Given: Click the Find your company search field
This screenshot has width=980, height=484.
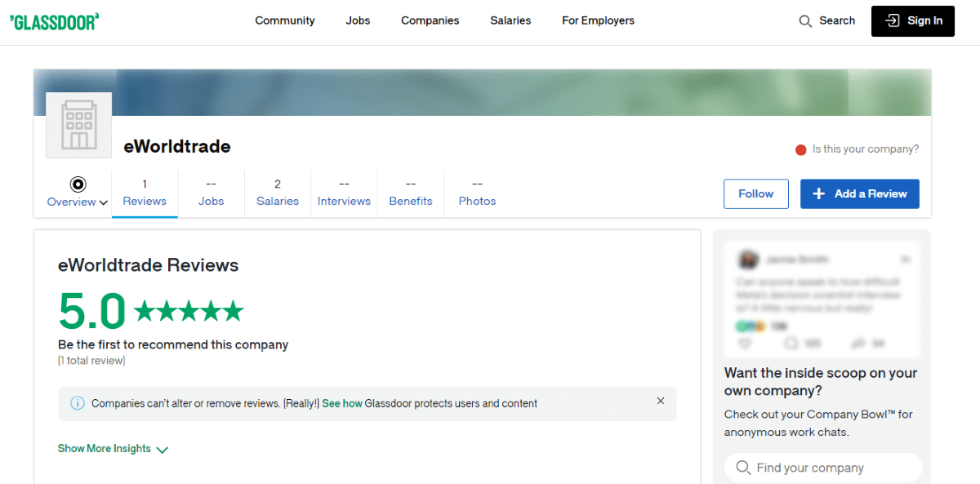Looking at the screenshot, I should (823, 468).
